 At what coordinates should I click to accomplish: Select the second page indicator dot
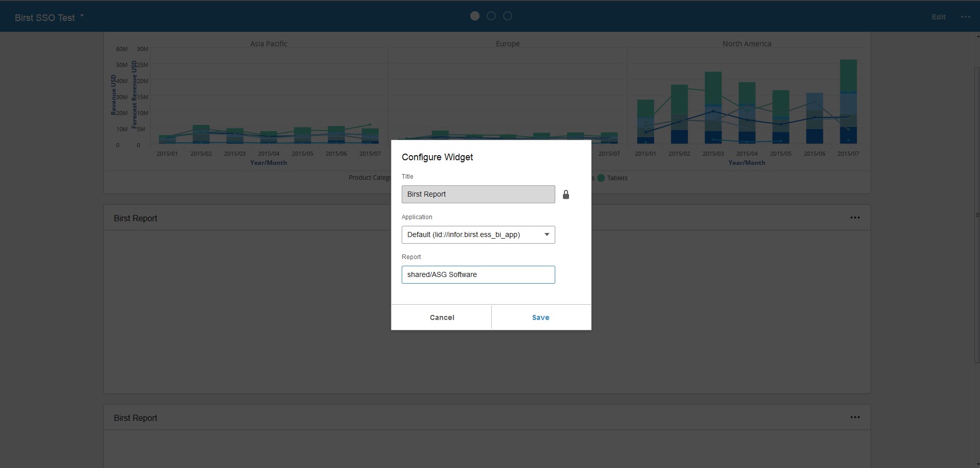coord(491,16)
